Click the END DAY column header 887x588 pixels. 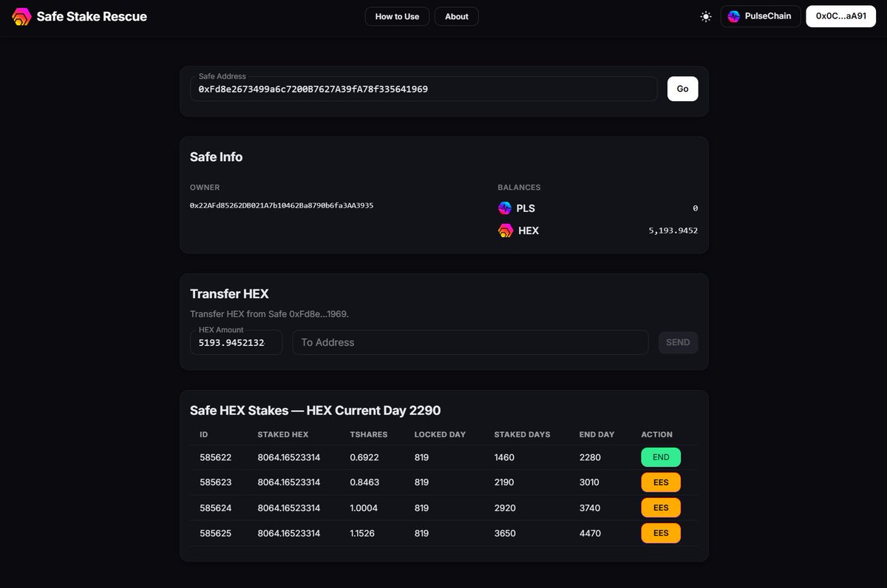pos(597,434)
